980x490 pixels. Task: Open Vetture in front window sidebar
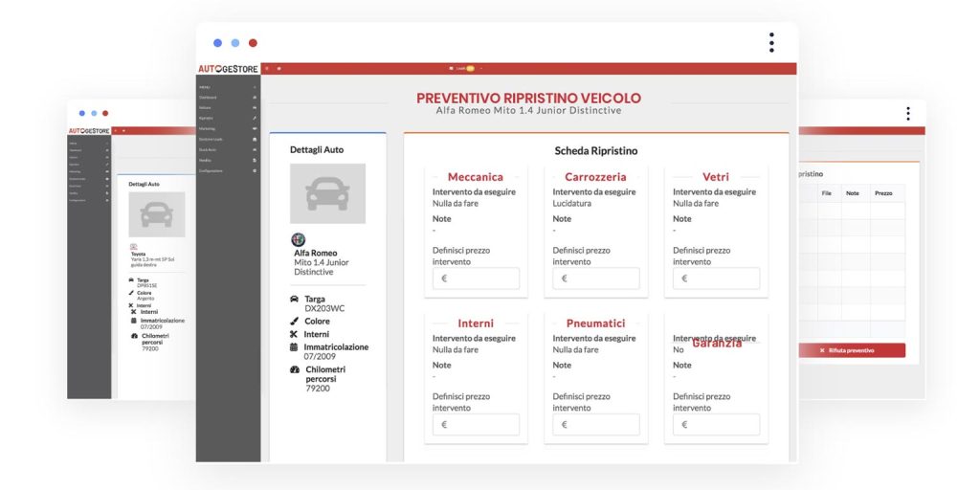(228, 107)
